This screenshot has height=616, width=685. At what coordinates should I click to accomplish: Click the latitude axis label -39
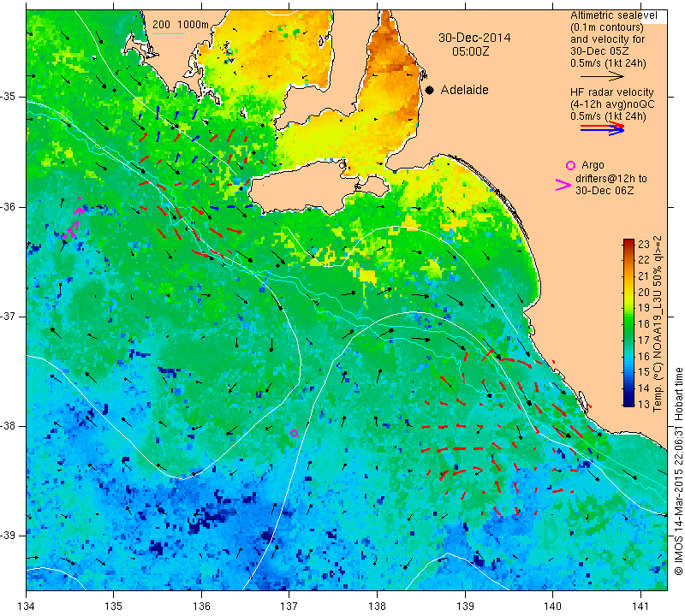coord(8,536)
